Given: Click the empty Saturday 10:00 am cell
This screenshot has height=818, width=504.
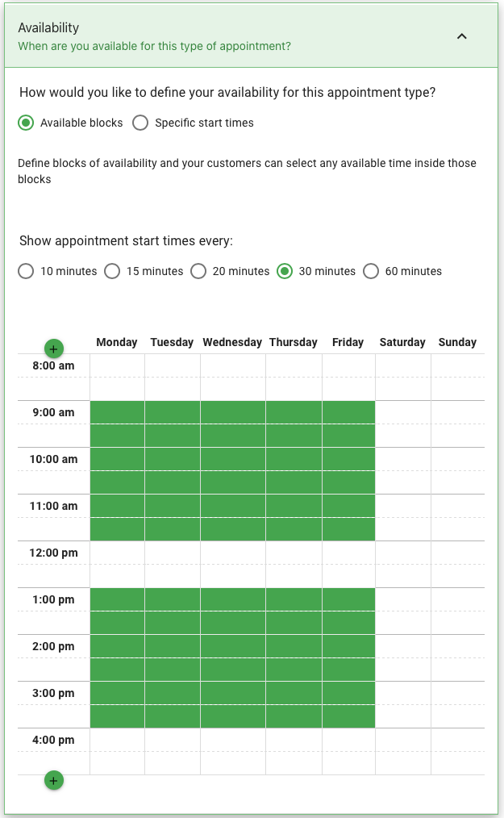Looking at the screenshot, I should point(403,459).
